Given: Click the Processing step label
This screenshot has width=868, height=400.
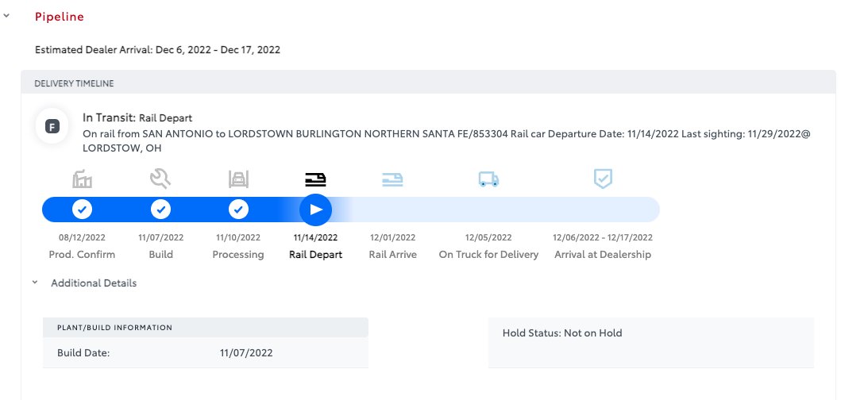Looking at the screenshot, I should click(x=238, y=255).
